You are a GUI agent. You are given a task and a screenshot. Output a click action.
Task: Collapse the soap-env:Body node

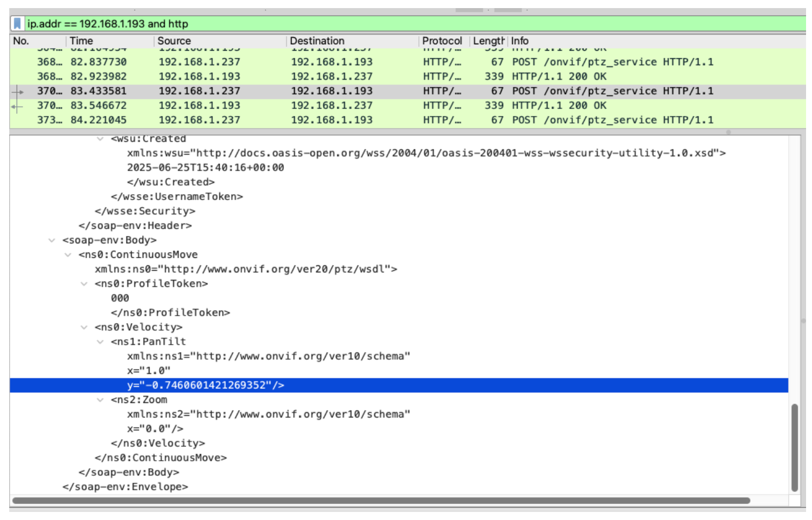pyautogui.click(x=52, y=240)
